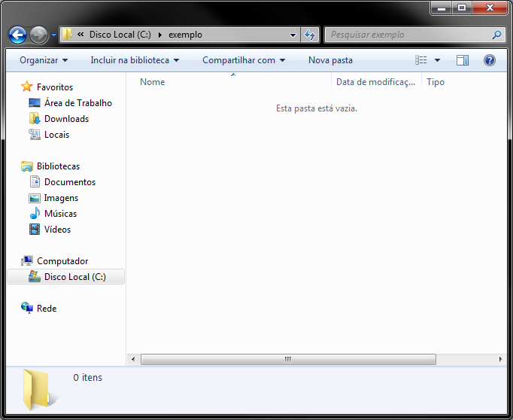Select Favoritos in the navigation pane
This screenshot has height=420, width=513.
click(x=55, y=87)
